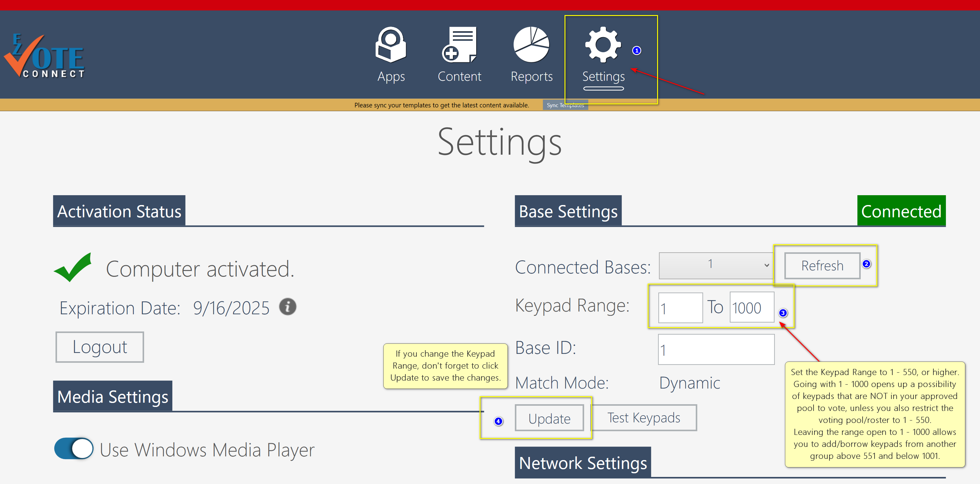The height and width of the screenshot is (484, 980).
Task: Click the Sync Templates button
Action: pos(565,105)
